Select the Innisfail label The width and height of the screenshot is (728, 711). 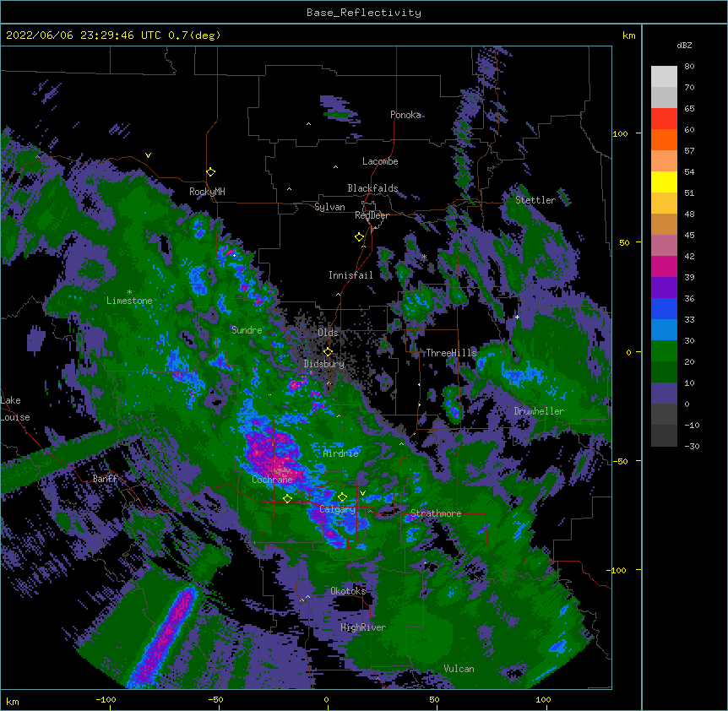tap(350, 275)
